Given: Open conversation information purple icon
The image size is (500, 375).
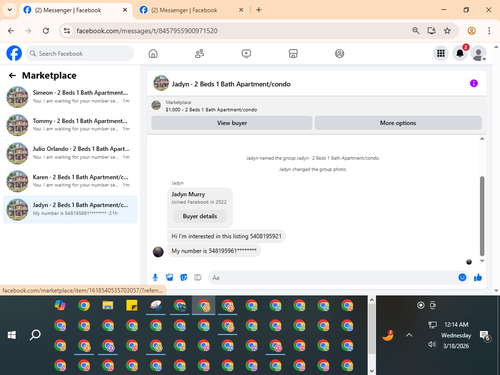Looking at the screenshot, I should click(x=474, y=83).
